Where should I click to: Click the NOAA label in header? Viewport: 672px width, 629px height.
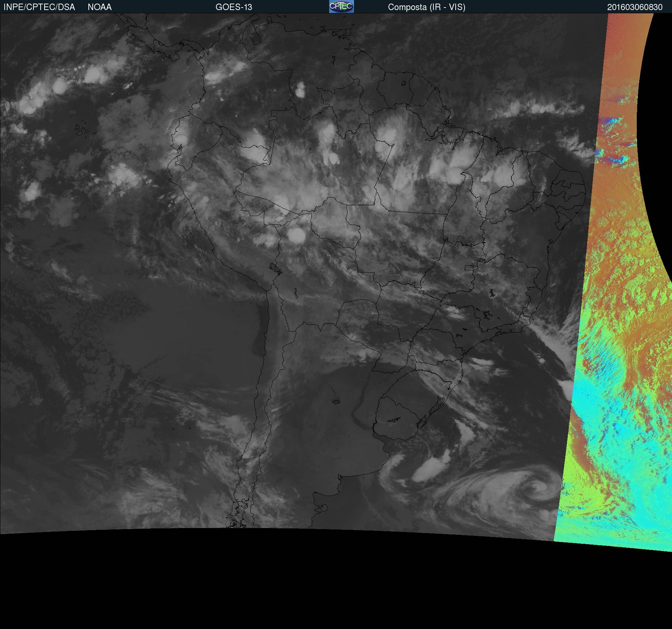pyautogui.click(x=100, y=7)
